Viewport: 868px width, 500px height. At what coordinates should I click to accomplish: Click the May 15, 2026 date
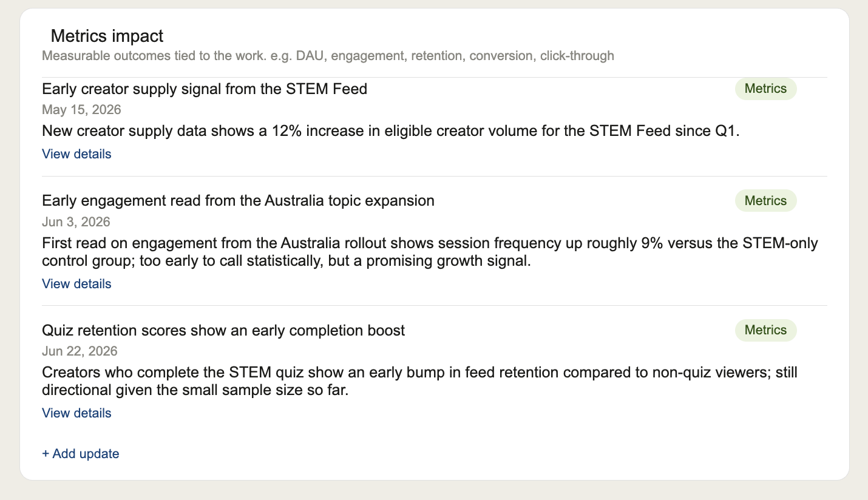click(x=81, y=110)
